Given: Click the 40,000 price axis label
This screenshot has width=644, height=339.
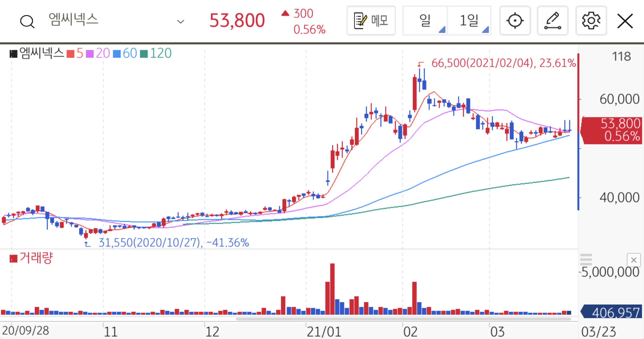Looking at the screenshot, I should pos(619,197).
